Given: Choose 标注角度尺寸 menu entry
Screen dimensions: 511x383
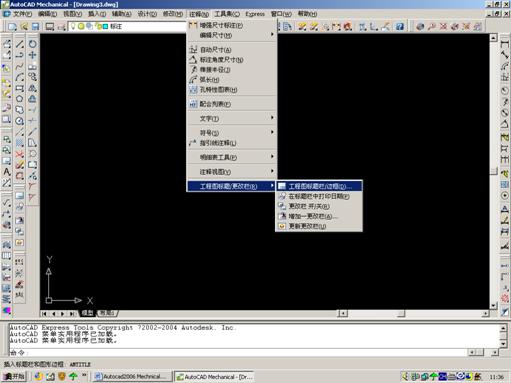Looking at the screenshot, I should point(232,60).
